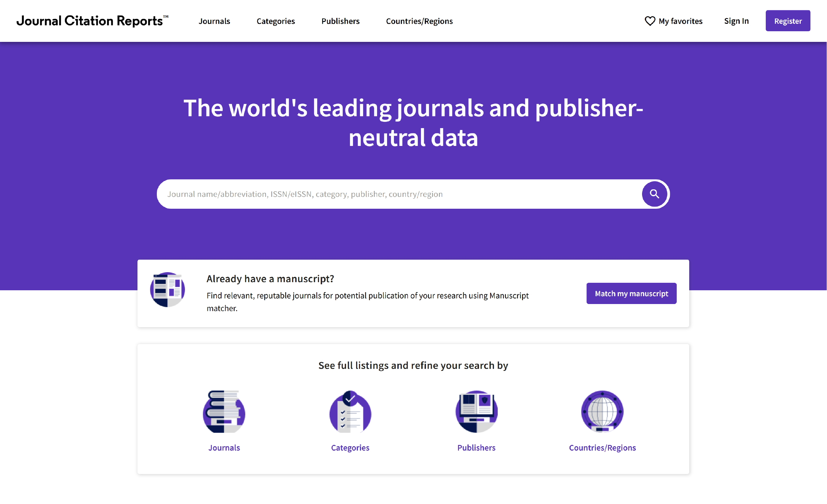The image size is (827, 504).
Task: Open Categories in the top navigation
Action: click(x=276, y=21)
